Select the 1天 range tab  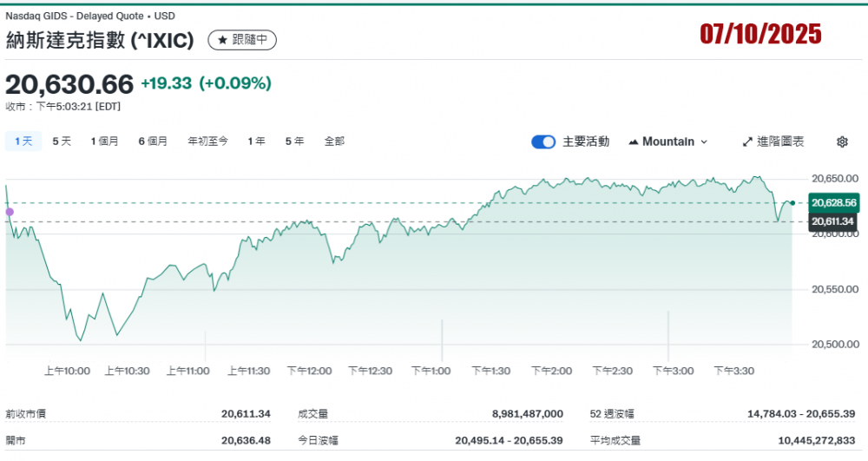coord(23,141)
